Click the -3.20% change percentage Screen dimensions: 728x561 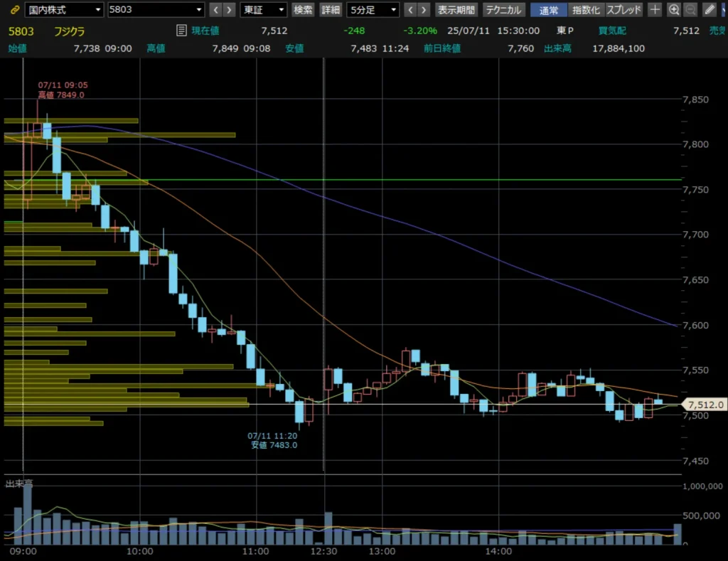tap(419, 31)
